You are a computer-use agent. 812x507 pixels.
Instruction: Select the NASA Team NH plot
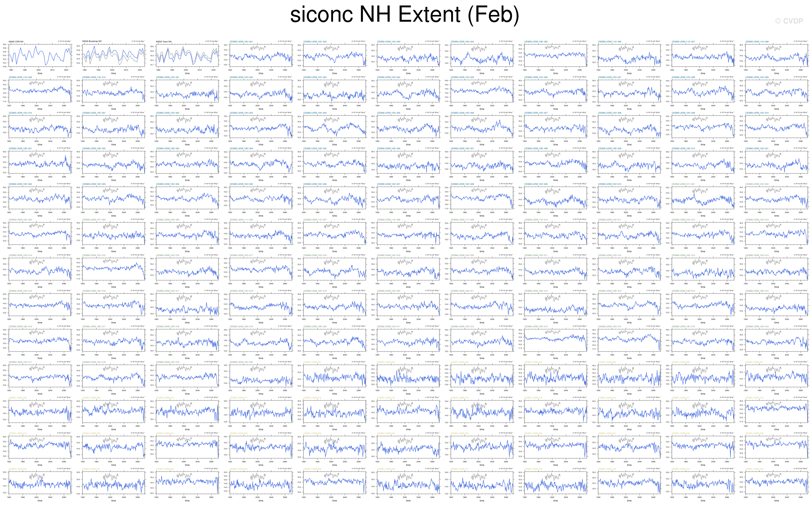pos(187,55)
